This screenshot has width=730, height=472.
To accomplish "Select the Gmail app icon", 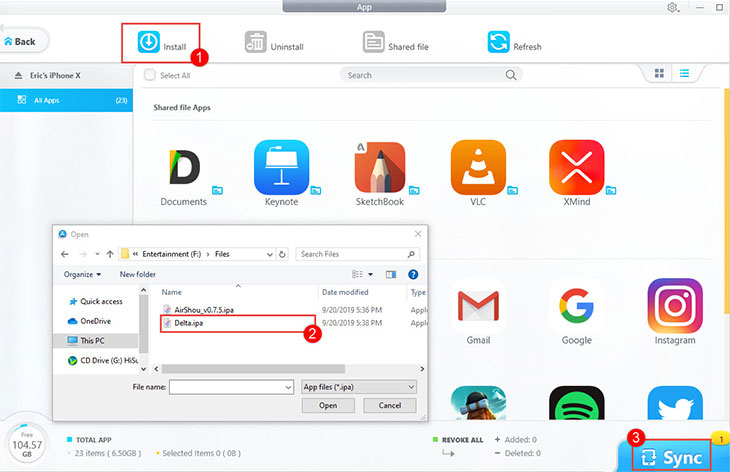I will (478, 306).
